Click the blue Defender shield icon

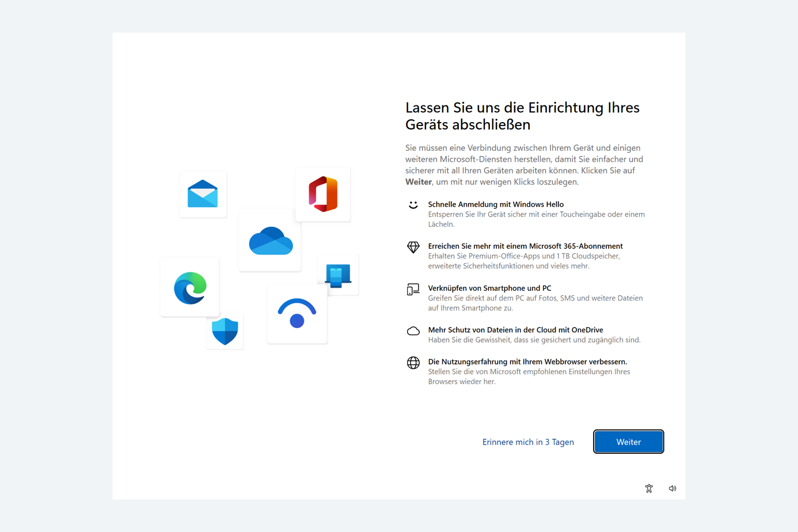(225, 330)
